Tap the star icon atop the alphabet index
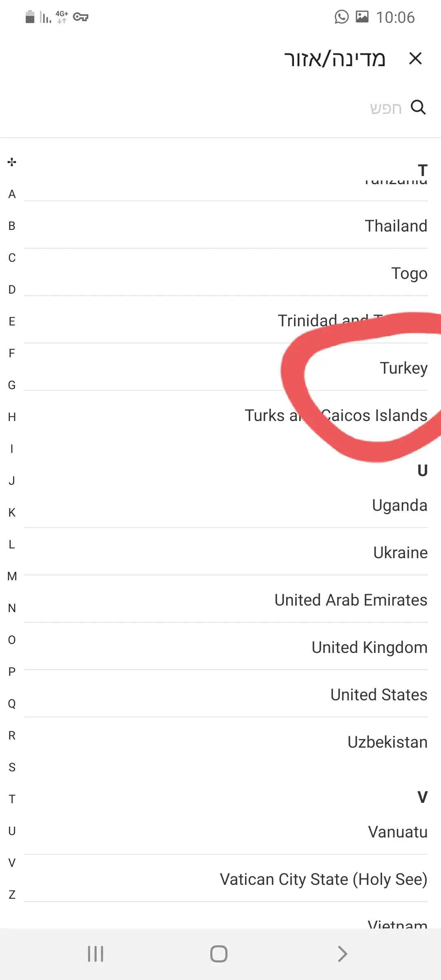Image resolution: width=441 pixels, height=980 pixels. (12, 162)
